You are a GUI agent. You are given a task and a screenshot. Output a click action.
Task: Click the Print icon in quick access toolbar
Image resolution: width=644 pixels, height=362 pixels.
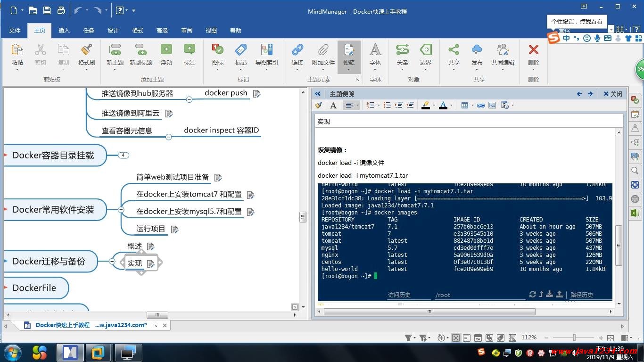61,10
